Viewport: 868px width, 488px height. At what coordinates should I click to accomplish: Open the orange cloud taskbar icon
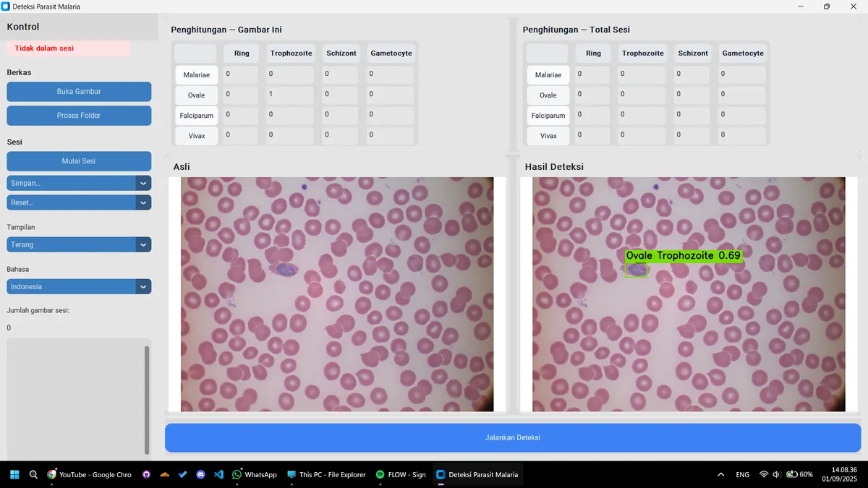coord(164,475)
